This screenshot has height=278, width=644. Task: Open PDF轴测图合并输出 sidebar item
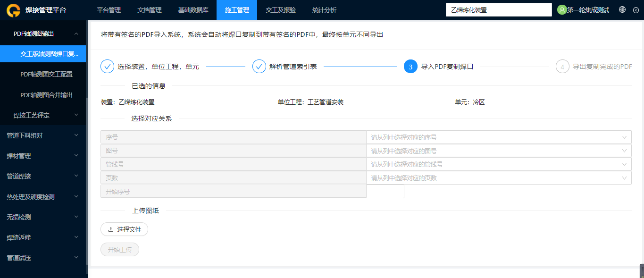43,95
